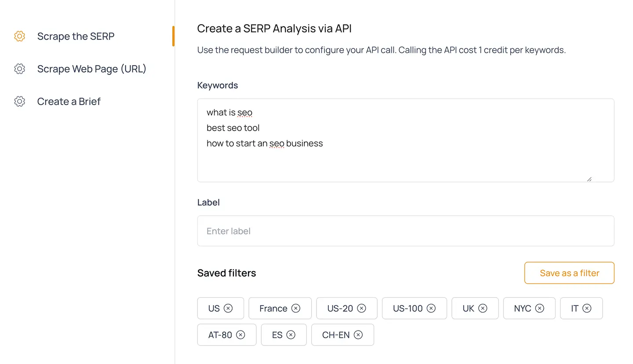Select the Scrape the SERP menu item
Viewport: 633px width, 364px height.
click(x=76, y=36)
